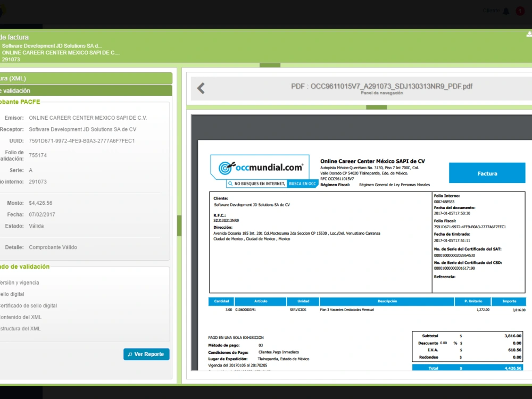Open the notifications bell icon

506,11
